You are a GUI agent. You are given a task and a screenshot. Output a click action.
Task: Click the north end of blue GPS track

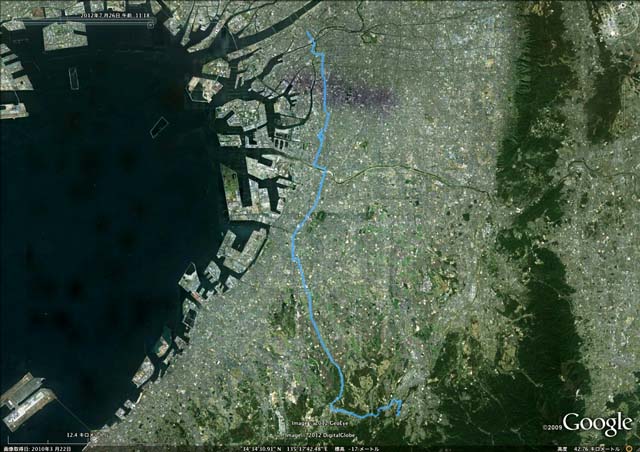[x=308, y=33]
